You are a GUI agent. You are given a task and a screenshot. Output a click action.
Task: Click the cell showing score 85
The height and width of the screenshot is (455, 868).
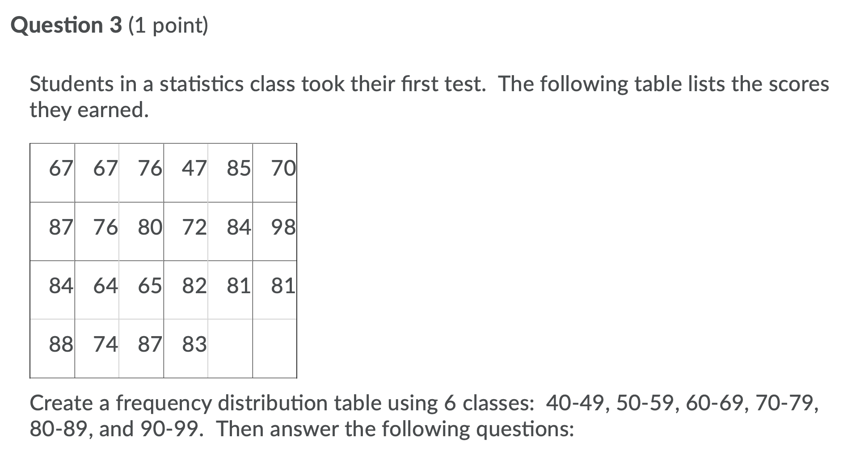(x=230, y=173)
